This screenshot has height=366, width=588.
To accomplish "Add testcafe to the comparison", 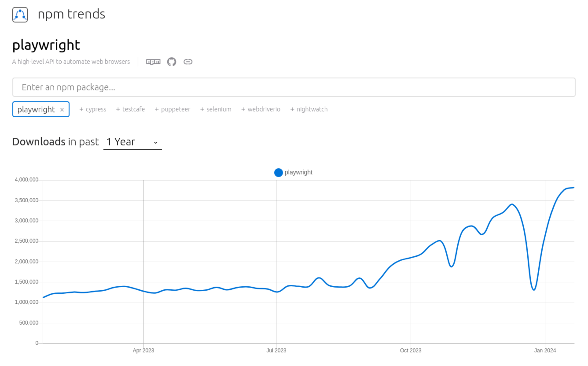I will (x=131, y=109).
